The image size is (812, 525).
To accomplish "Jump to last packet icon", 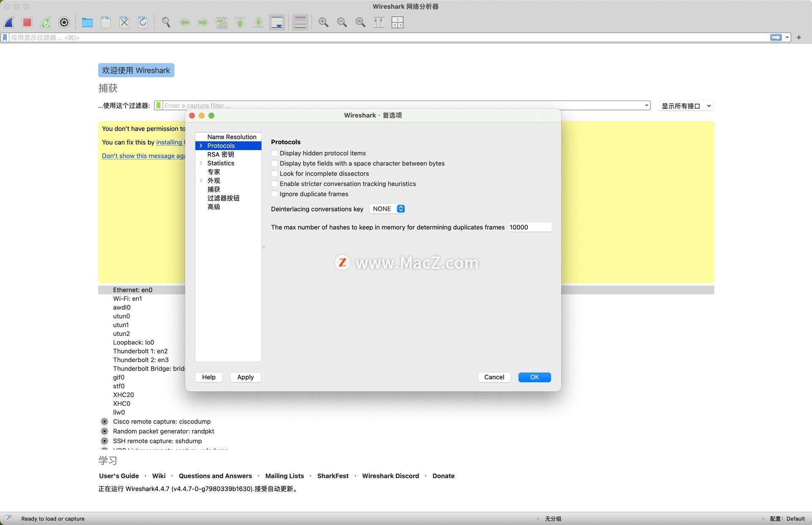I will click(x=258, y=22).
